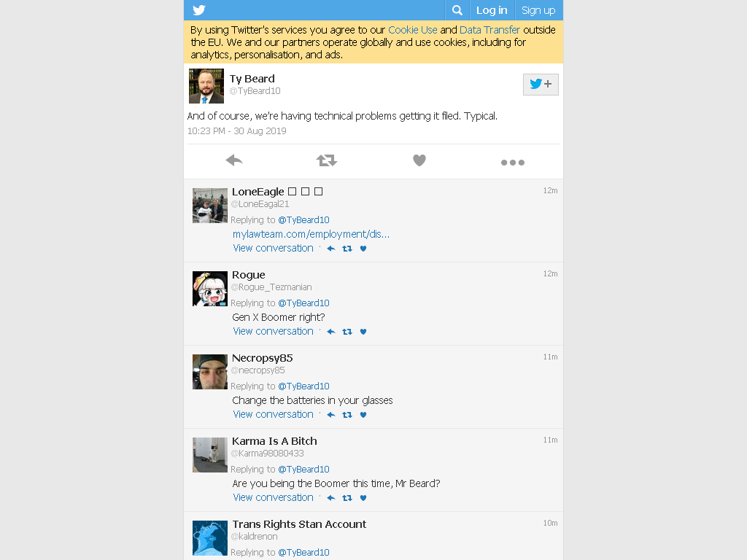Viewport: 747px width, 560px height.
Task: Open more options on the main tweet
Action: tap(513, 163)
